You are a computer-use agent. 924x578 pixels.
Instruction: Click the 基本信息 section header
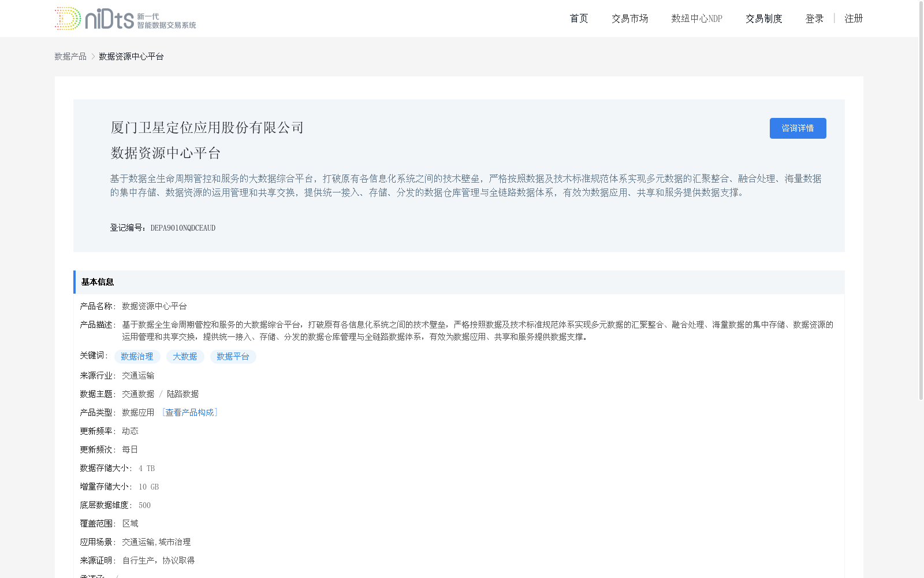point(459,282)
